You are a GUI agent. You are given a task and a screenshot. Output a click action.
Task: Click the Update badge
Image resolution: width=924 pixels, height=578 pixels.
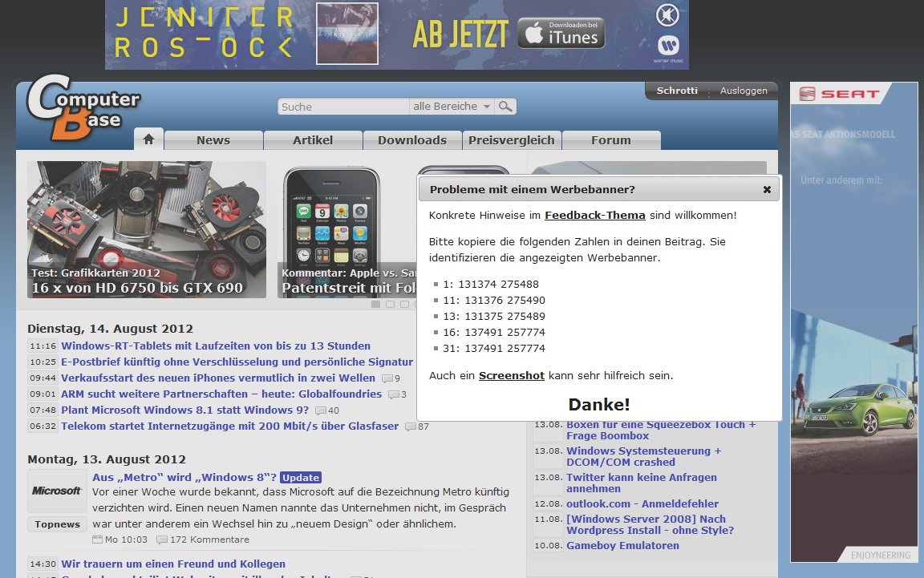[x=301, y=477]
